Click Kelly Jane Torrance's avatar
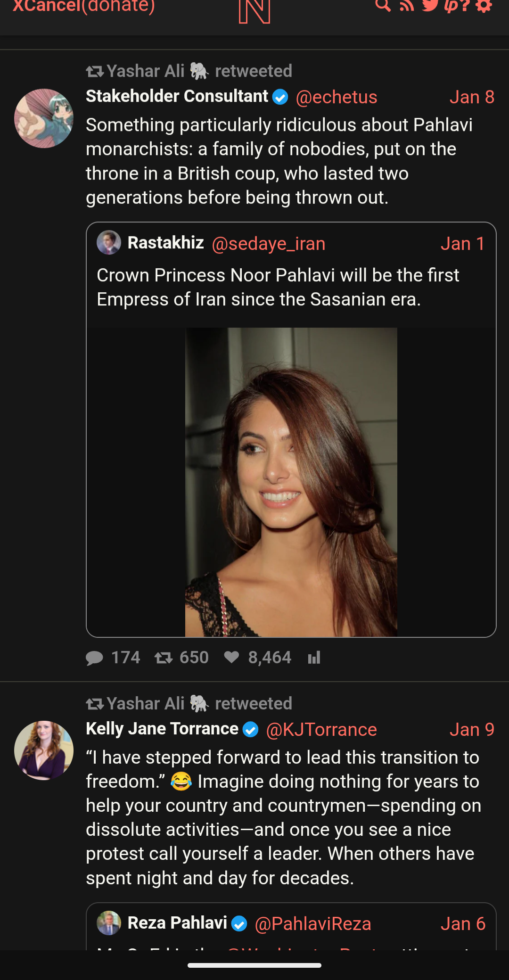 coord(44,750)
